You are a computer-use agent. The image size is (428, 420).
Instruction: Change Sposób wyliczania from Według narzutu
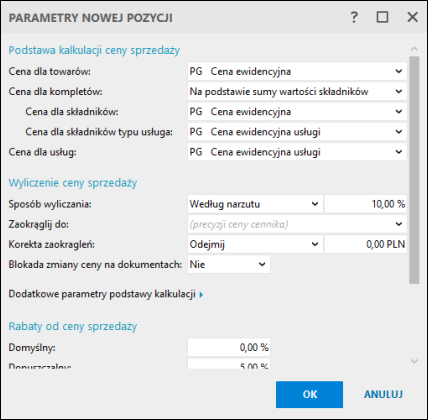click(x=255, y=204)
